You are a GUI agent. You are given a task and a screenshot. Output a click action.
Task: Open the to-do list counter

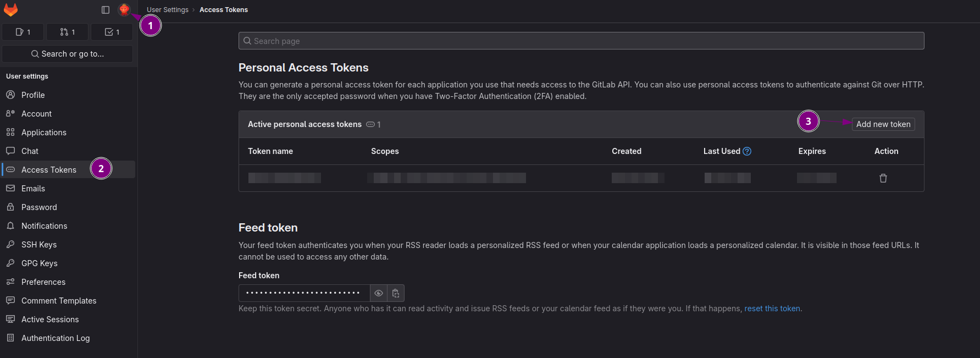pos(112,32)
